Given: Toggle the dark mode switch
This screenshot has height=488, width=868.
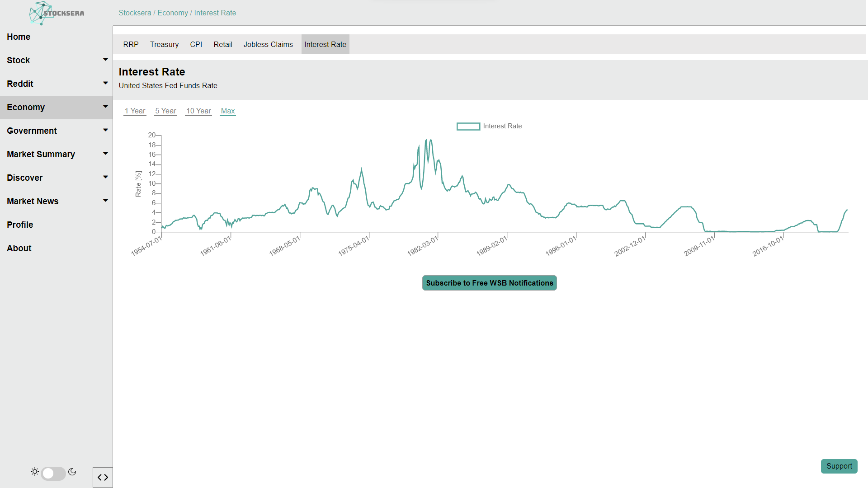Looking at the screenshot, I should [x=53, y=473].
